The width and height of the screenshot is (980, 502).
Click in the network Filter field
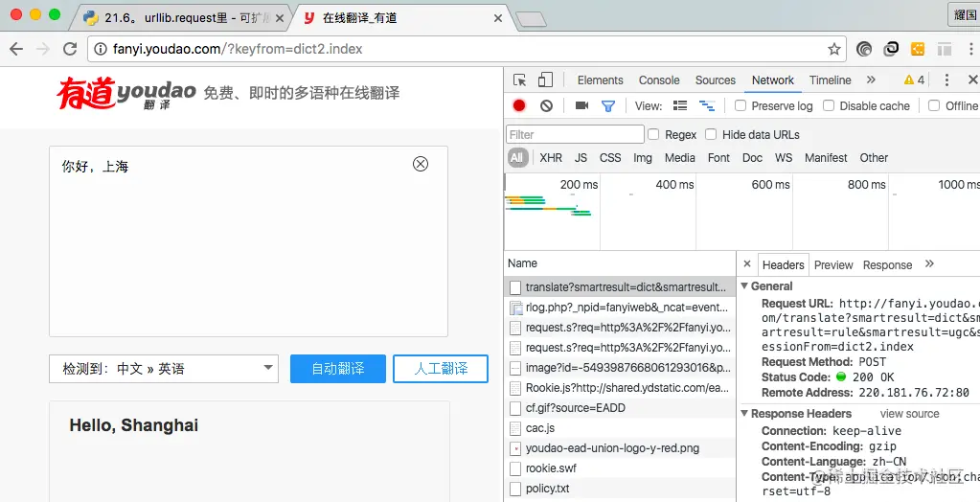575,134
